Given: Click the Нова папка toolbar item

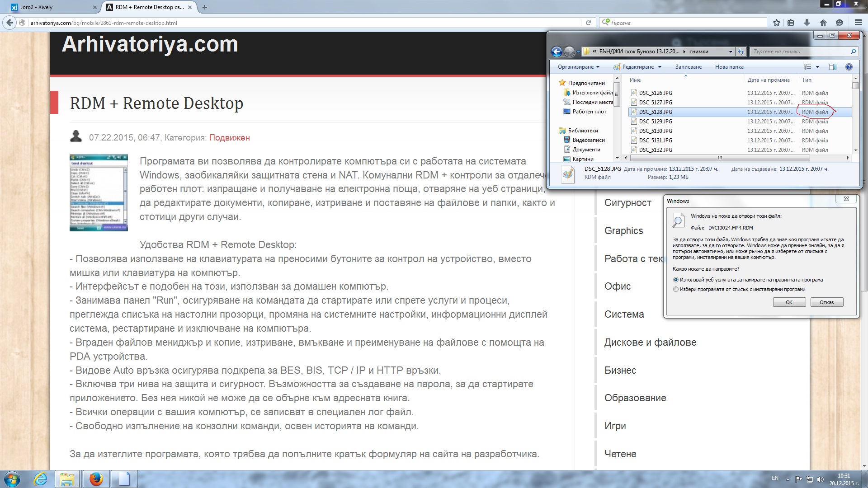Looking at the screenshot, I should click(729, 67).
